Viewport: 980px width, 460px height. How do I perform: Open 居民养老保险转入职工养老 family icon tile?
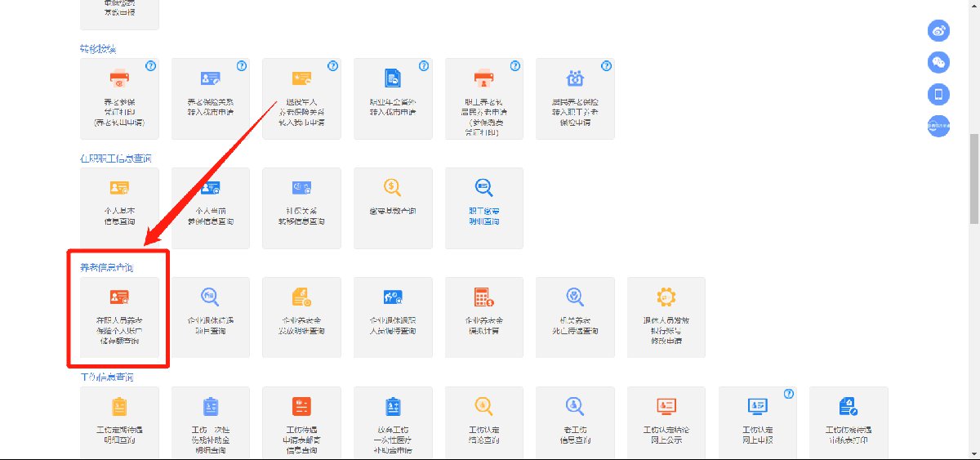point(575,99)
